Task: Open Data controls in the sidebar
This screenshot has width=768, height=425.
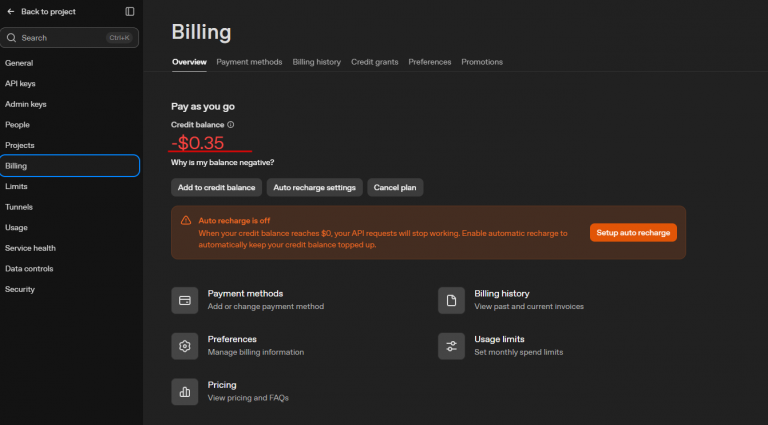Action: coord(29,269)
